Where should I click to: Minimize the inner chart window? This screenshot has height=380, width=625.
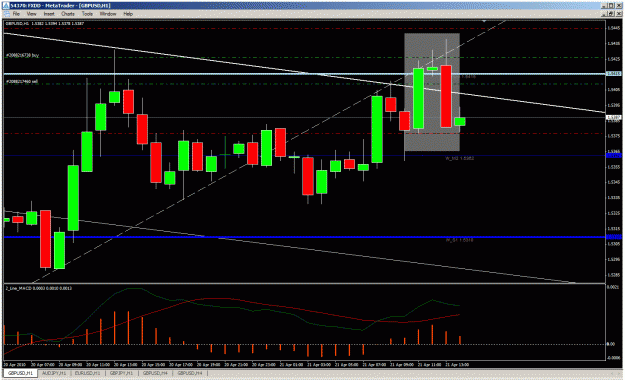pyautogui.click(x=605, y=14)
